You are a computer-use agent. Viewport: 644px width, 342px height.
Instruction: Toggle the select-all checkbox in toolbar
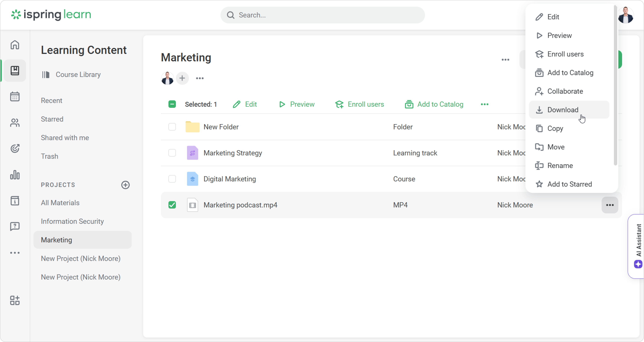click(172, 104)
